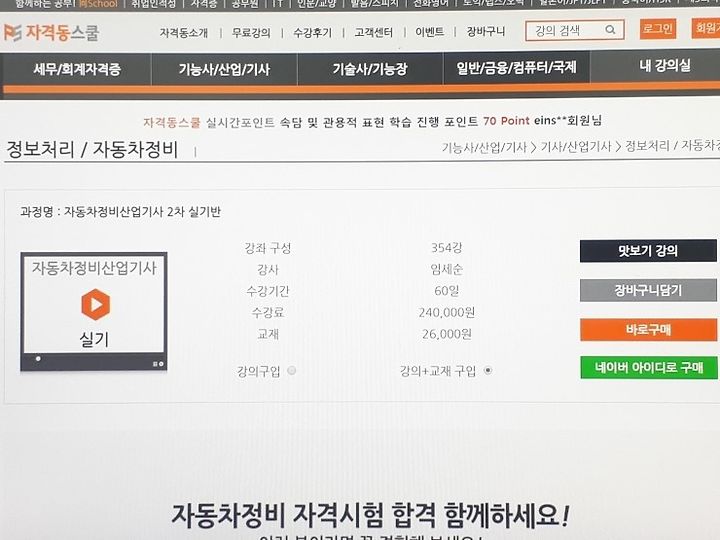This screenshot has width=720, height=540.
Task: Open the 고객센터 link
Action: pyautogui.click(x=373, y=32)
